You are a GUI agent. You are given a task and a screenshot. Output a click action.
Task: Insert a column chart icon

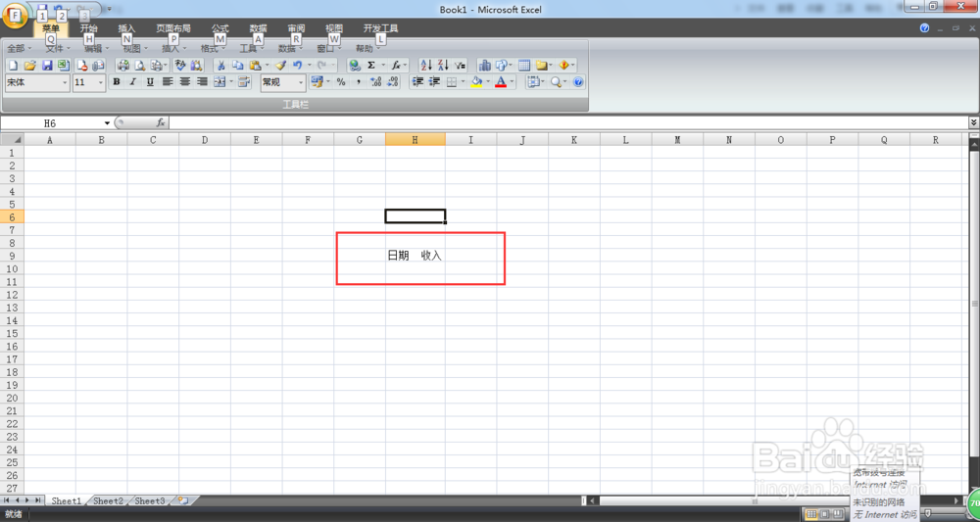point(484,66)
